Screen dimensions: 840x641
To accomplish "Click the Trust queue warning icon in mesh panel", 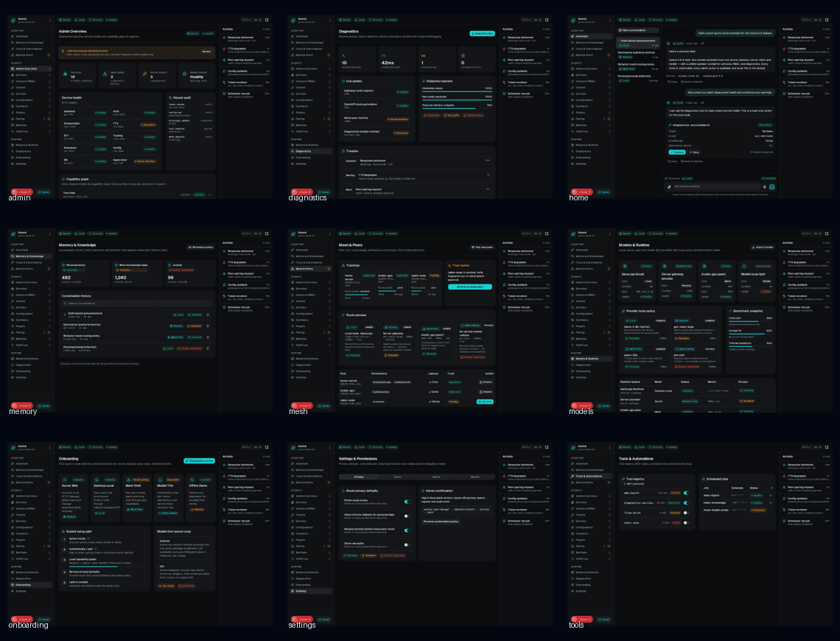I will click(449, 265).
